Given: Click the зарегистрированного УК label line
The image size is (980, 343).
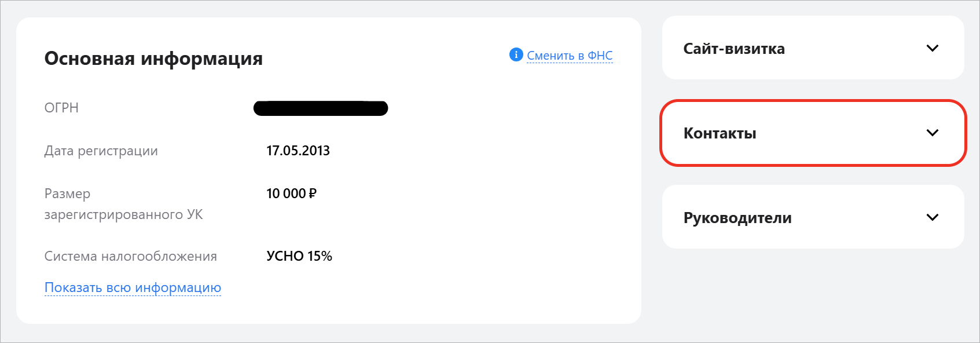Looking at the screenshot, I should pyautogui.click(x=123, y=214).
